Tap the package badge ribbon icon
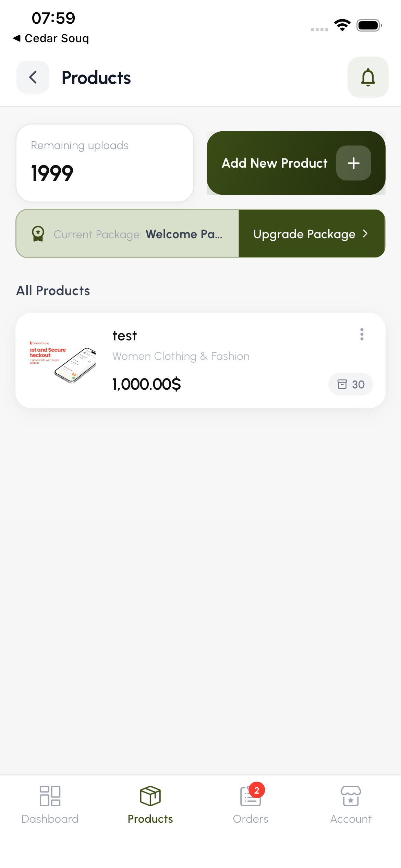This screenshot has width=401, height=868. (x=38, y=234)
